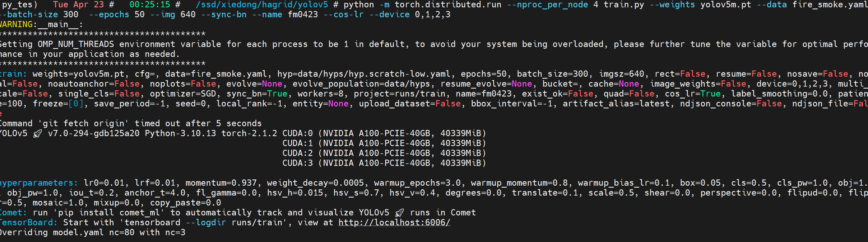
Task: Click the 'TensorBoard:' label
Action: [x=28, y=222]
